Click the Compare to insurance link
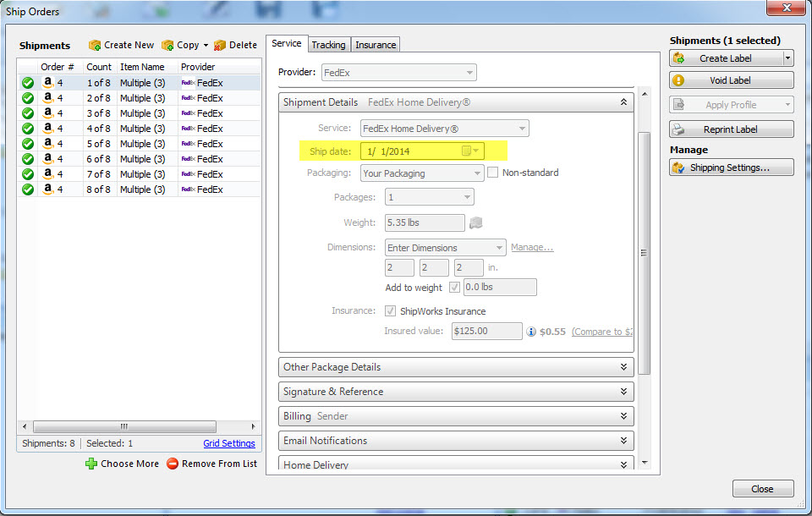This screenshot has width=812, height=516. (x=602, y=332)
